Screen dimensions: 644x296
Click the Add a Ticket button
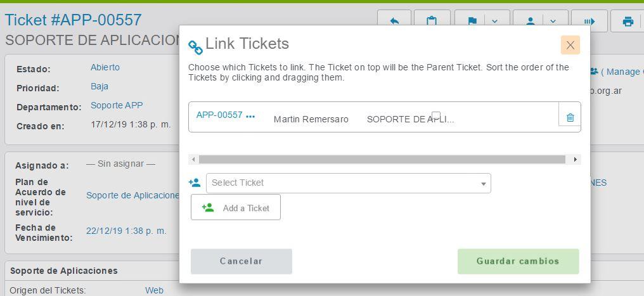(x=236, y=208)
